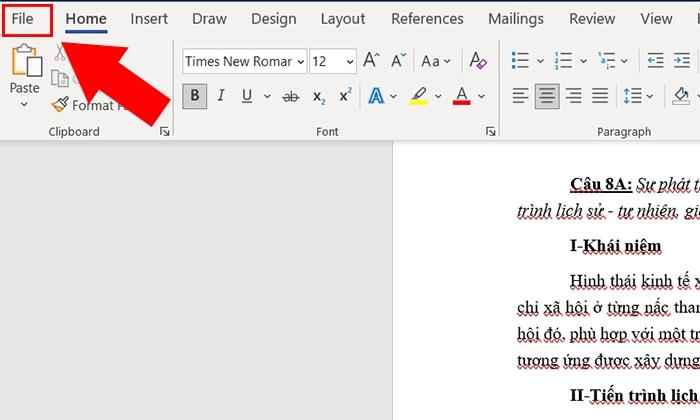Open the Clipboard dialog launcher

(x=165, y=131)
